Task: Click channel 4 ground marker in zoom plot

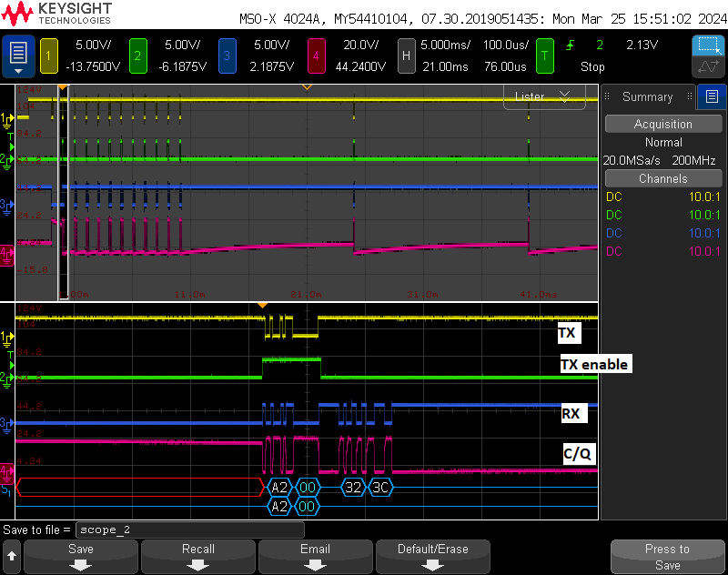Action: pyautogui.click(x=7, y=474)
